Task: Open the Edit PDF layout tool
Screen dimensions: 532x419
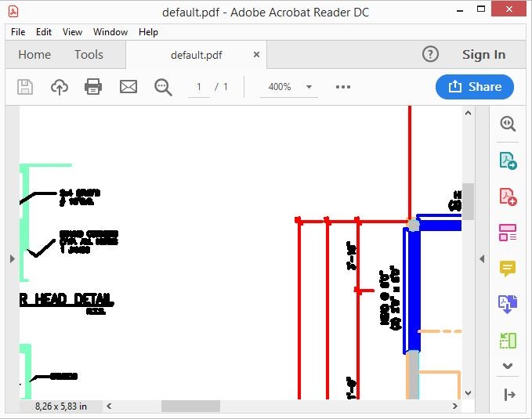Action: click(x=508, y=233)
